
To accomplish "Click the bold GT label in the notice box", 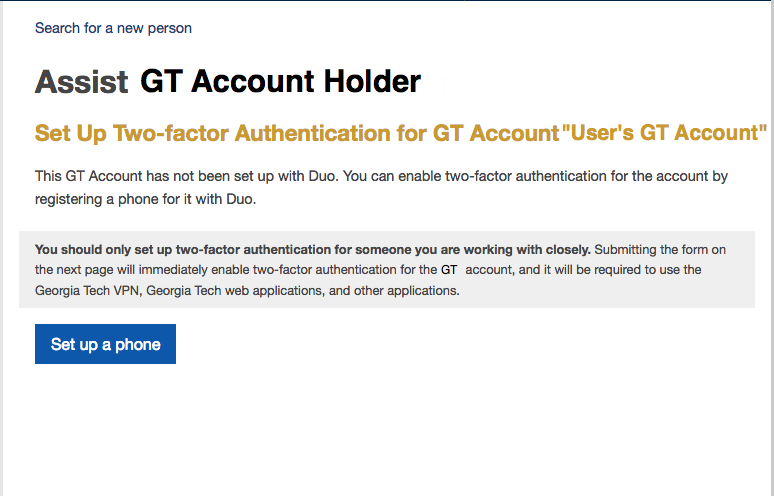I will pos(450,270).
